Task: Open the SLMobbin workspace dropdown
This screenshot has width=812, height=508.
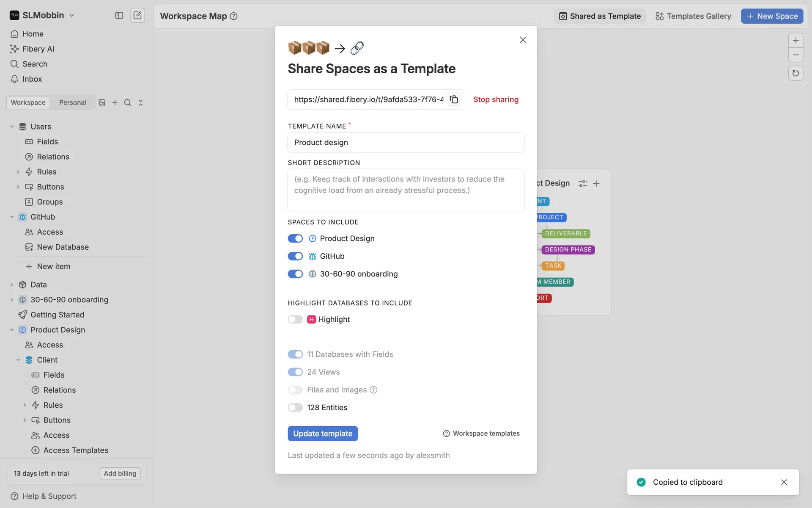Action: [x=42, y=16]
